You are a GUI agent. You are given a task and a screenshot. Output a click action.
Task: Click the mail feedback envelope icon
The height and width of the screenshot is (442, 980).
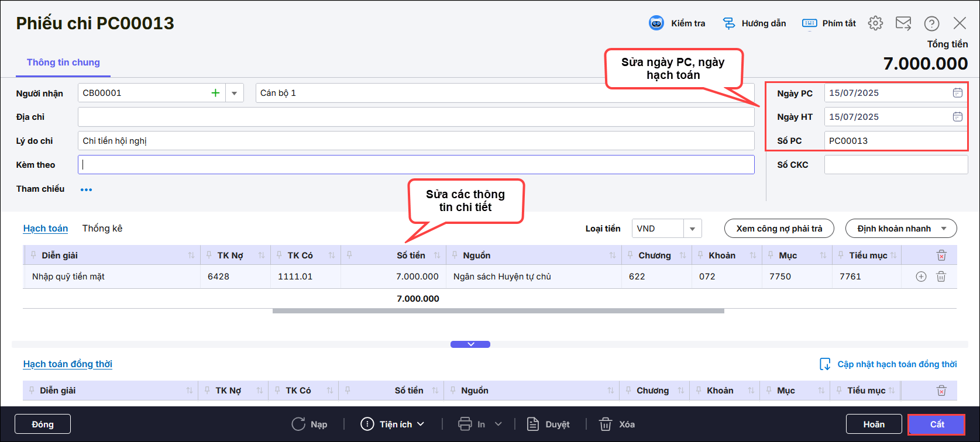point(903,23)
